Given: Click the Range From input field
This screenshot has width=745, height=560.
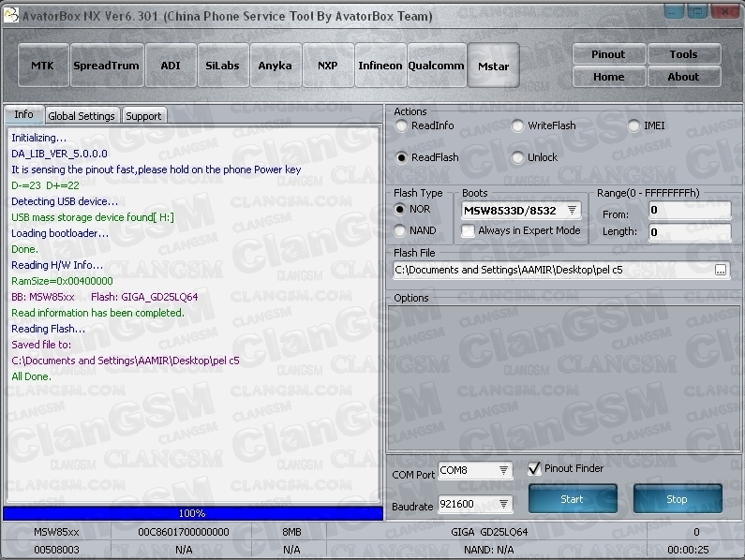Looking at the screenshot, I should pos(690,210).
